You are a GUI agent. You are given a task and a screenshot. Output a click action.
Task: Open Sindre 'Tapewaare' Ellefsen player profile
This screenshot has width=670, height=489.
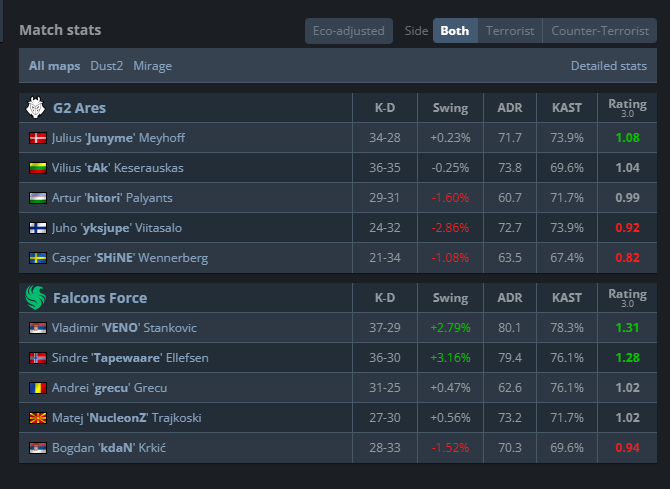130,357
